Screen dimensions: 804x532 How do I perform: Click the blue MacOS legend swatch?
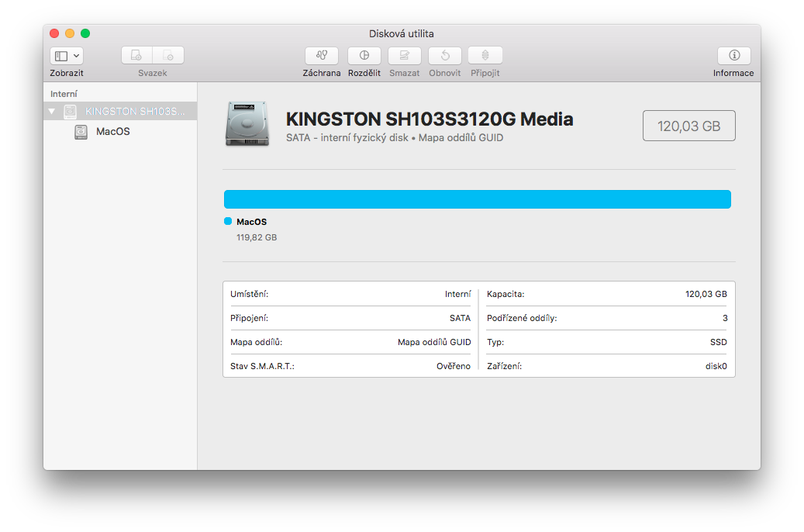tap(228, 221)
